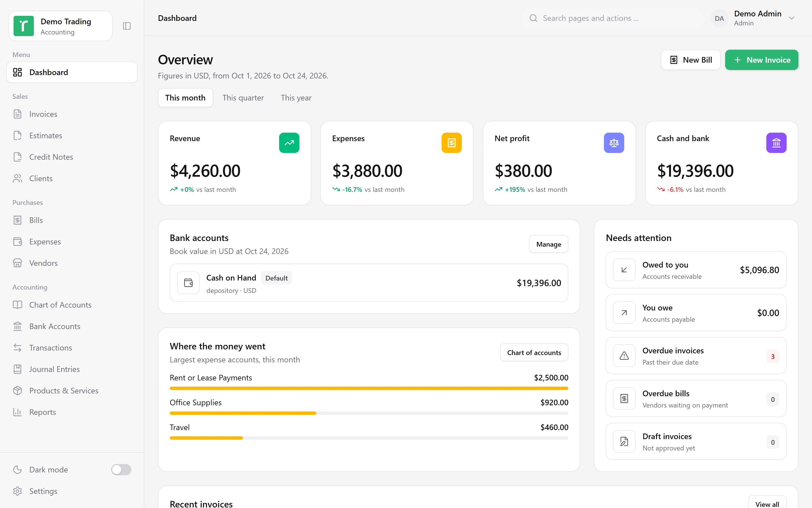Open Products & Services in the sidebar
812x508 pixels.
click(72, 391)
